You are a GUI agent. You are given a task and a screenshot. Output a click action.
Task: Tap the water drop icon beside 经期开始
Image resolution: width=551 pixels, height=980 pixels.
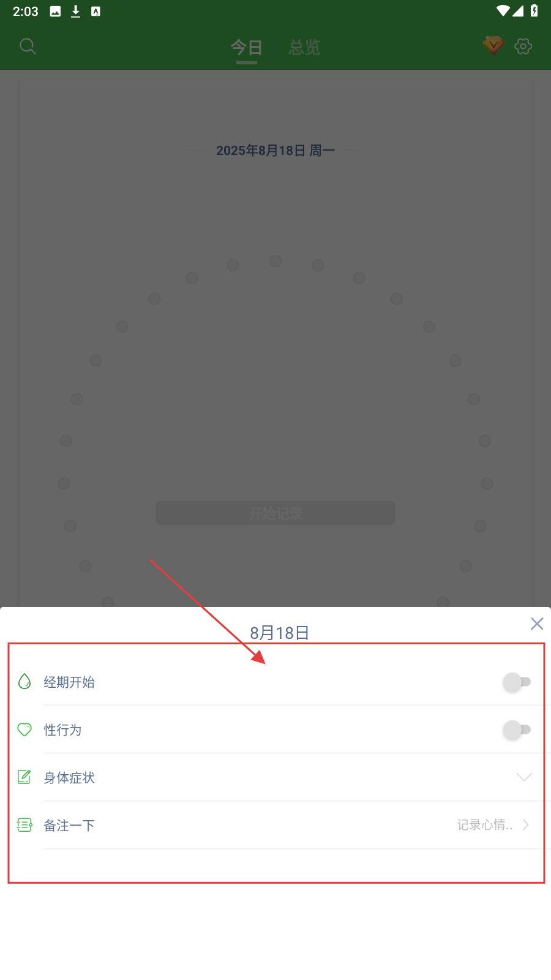coord(24,681)
